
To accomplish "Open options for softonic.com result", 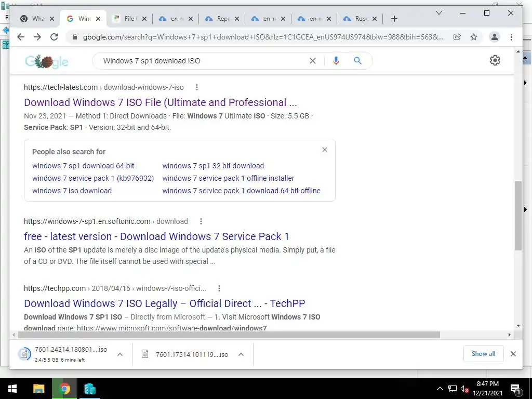I will tap(201, 221).
